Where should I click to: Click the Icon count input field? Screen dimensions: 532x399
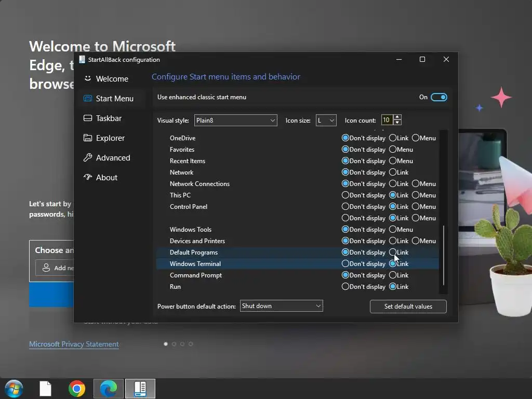(x=387, y=120)
